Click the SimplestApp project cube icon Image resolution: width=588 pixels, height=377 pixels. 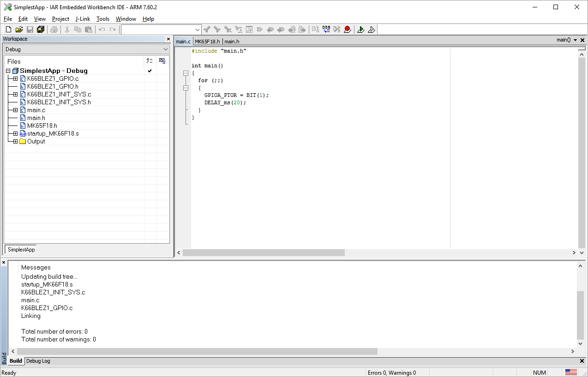pos(15,71)
